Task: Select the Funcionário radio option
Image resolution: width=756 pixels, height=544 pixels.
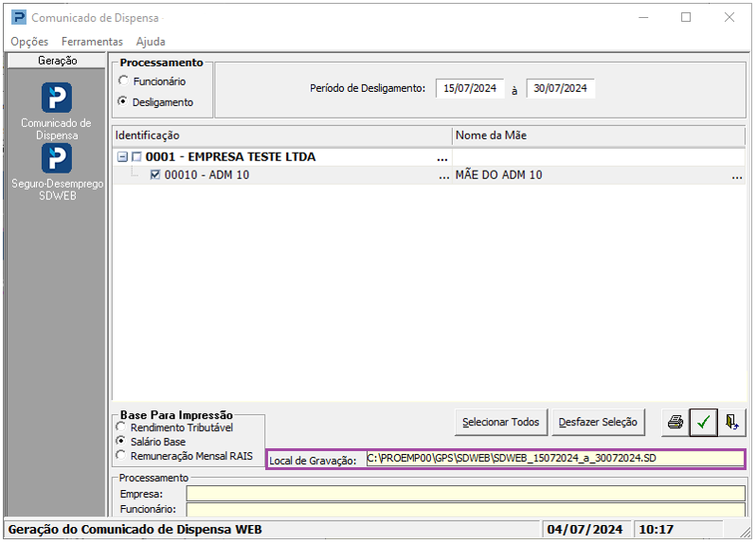Action: 123,82
